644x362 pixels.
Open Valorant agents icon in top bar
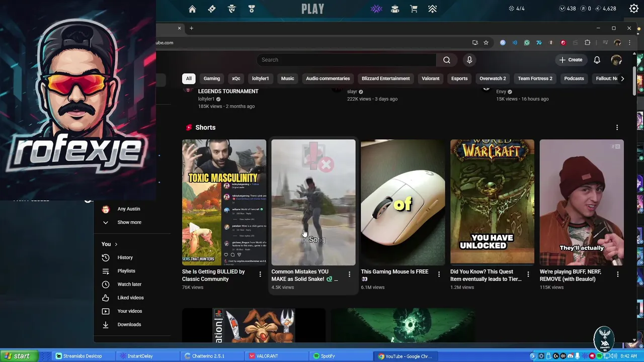pyautogui.click(x=232, y=9)
